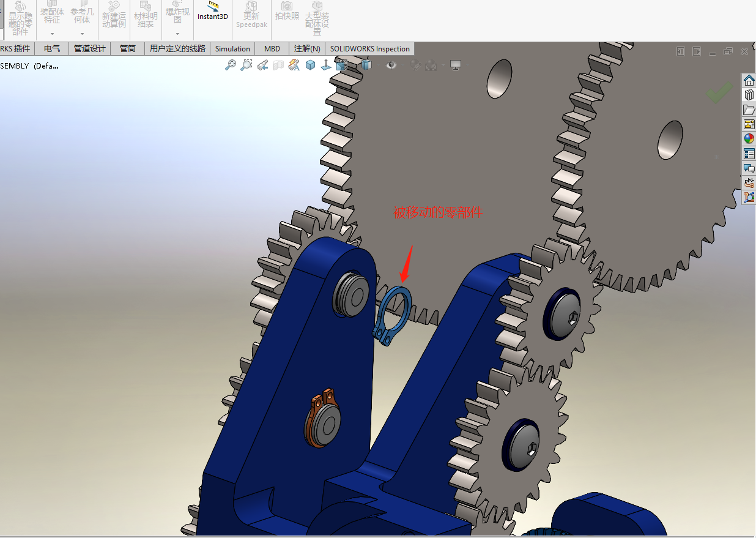The height and width of the screenshot is (538, 756).
Task: Select the Zoom to Fit tool
Action: [x=231, y=64]
